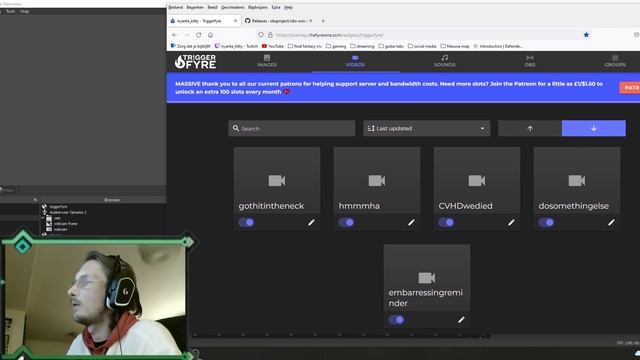The width and height of the screenshot is (640, 360).
Task: Focus the video Search field
Action: pos(291,128)
